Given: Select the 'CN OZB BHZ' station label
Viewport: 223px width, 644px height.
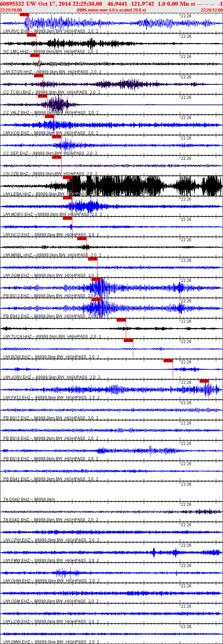Looking at the screenshot, I should (x=16, y=174).
